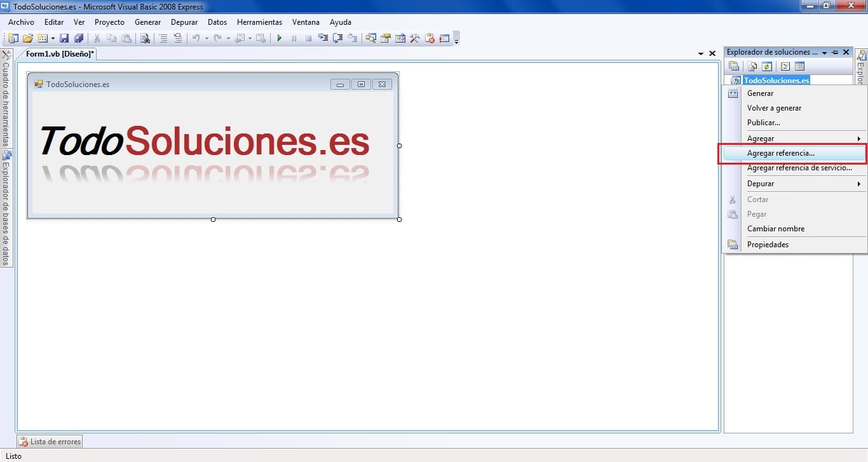Open the Explorador de bases de datos side tab
Viewport: 868px width, 462px height.
(x=6, y=208)
